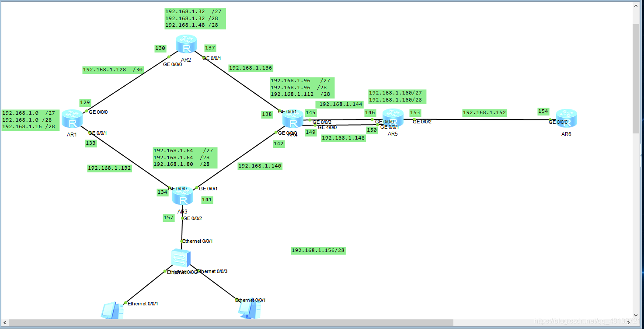This screenshot has width=644, height=329.
Task: Select the AR2 router icon
Action: pos(186,45)
